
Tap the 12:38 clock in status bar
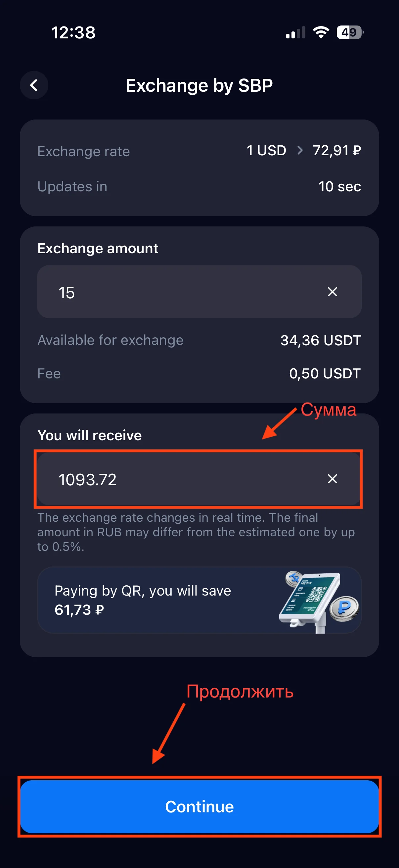73,33
